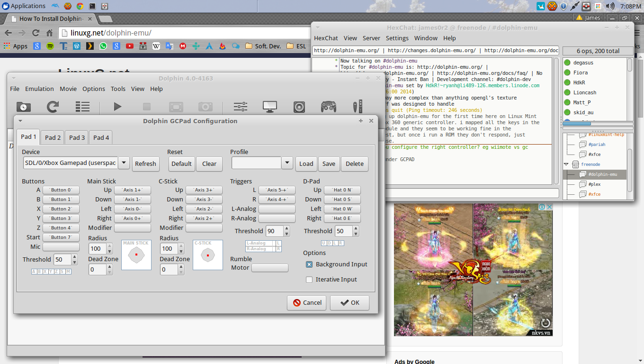Open disc icon in Dolphin toolbar
The width and height of the screenshot is (644, 364).
[24, 107]
